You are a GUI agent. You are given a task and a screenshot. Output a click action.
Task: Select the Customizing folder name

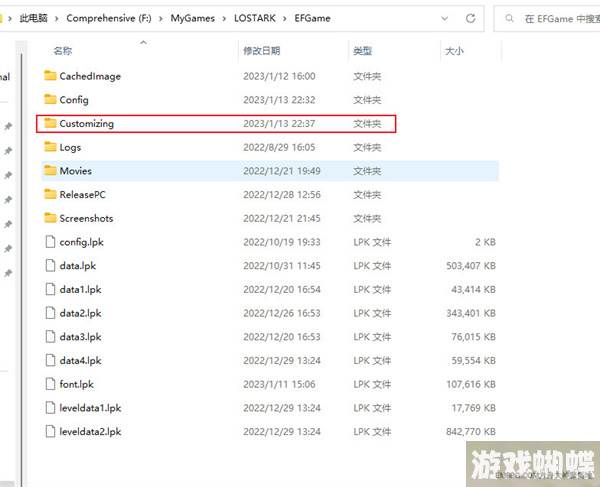86,124
